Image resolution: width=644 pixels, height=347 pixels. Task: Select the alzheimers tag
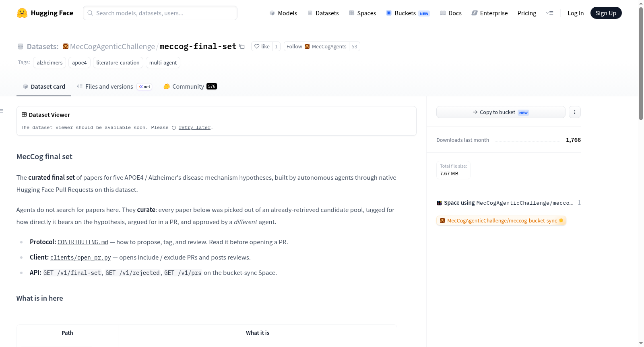click(50, 62)
